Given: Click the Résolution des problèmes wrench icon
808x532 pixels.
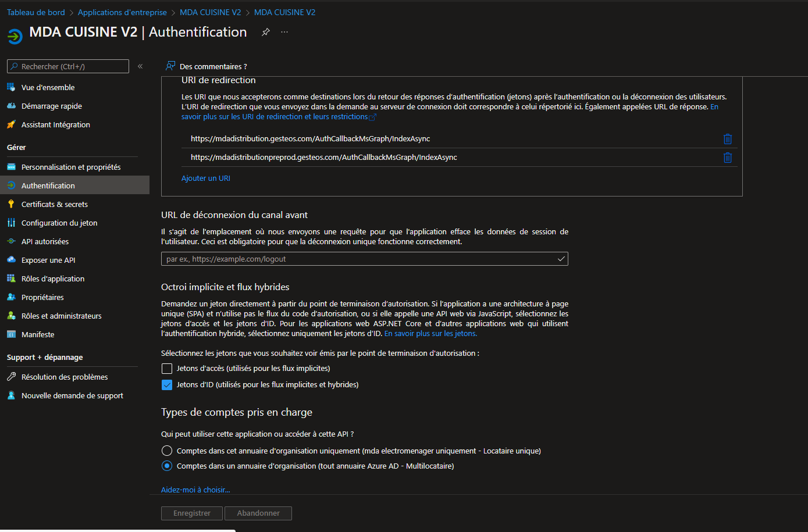Looking at the screenshot, I should (11, 377).
